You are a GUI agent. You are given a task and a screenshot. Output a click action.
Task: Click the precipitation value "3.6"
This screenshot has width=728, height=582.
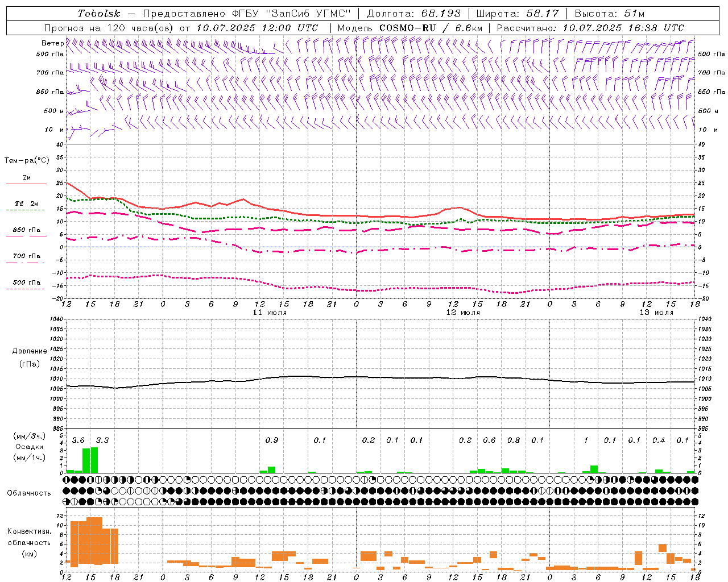(x=78, y=440)
